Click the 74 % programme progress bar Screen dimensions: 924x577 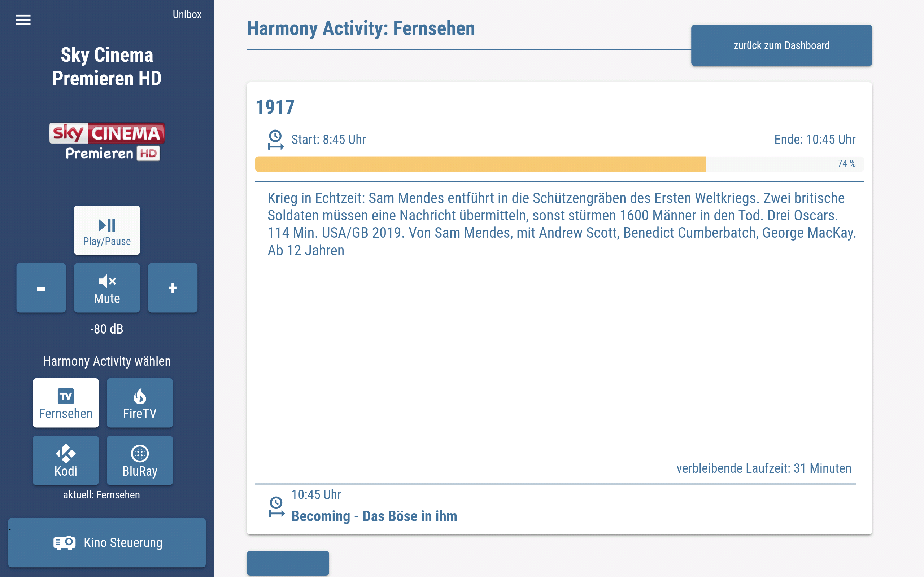559,164
